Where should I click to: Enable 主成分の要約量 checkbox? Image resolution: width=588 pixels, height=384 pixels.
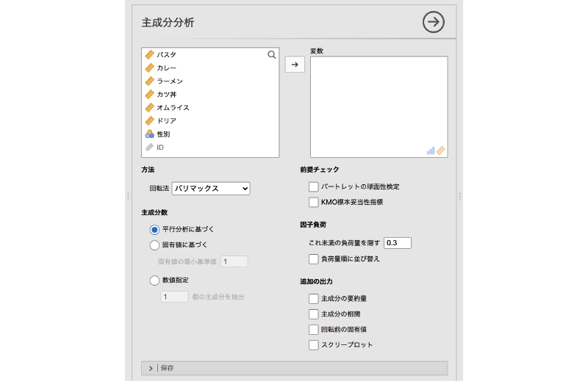314,299
